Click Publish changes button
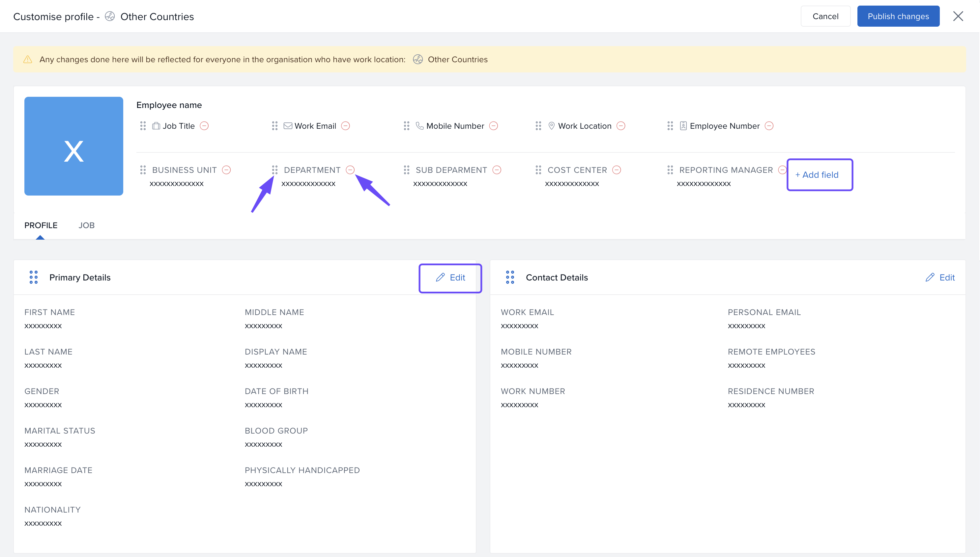Screen dimensions: 980x557 coord(898,16)
